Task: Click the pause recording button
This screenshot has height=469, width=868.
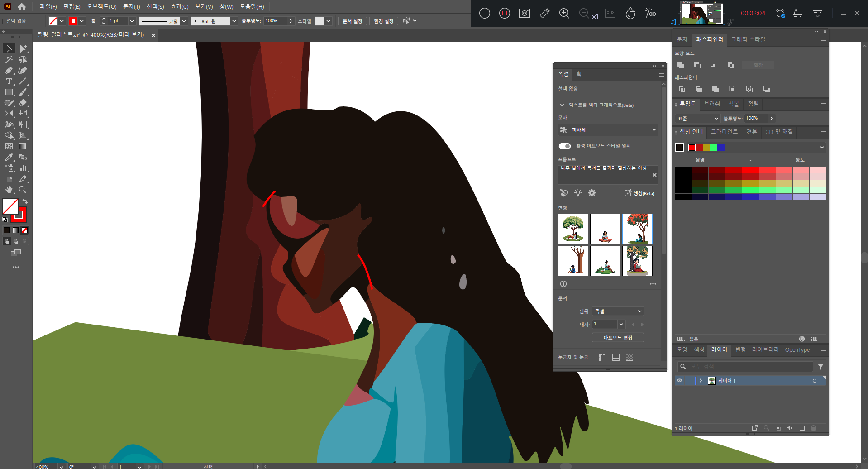Action: [x=485, y=13]
